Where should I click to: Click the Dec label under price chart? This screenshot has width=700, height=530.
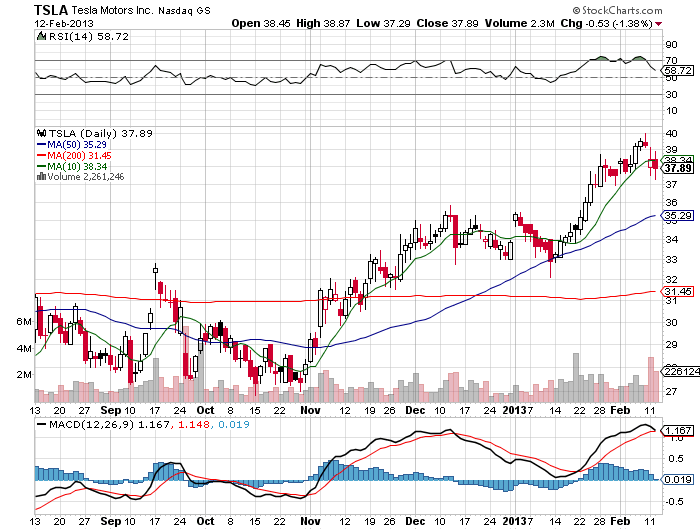click(415, 410)
